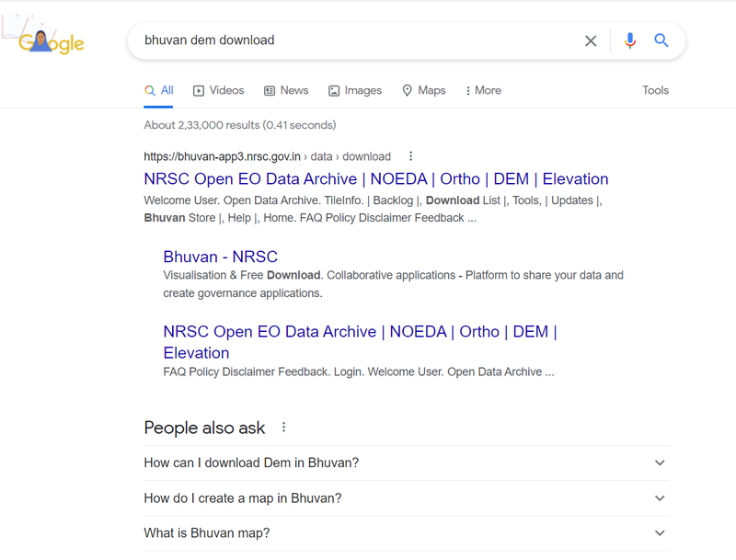Open the second NRSC Open EO Data Archive sitelink

point(360,342)
